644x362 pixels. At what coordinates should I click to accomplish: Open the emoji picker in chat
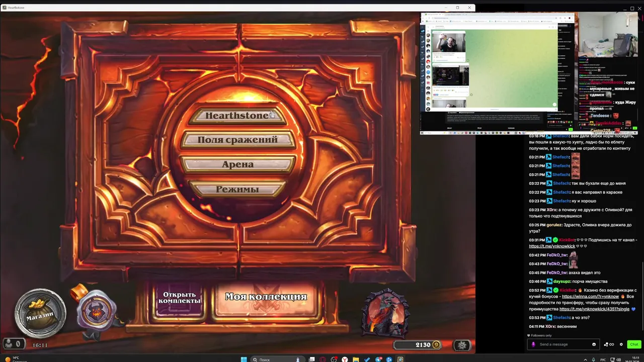point(594,344)
